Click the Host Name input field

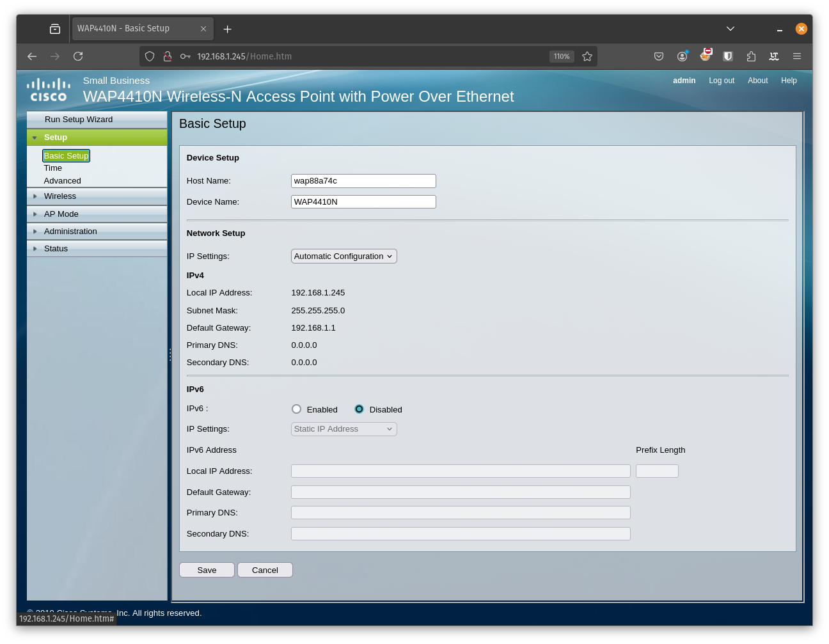[x=363, y=181]
